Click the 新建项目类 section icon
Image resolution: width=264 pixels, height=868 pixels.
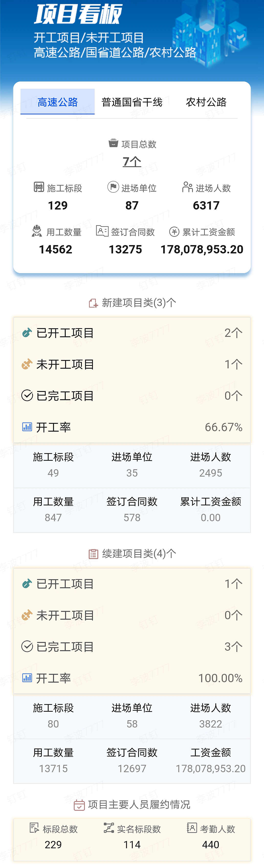pos(93,303)
